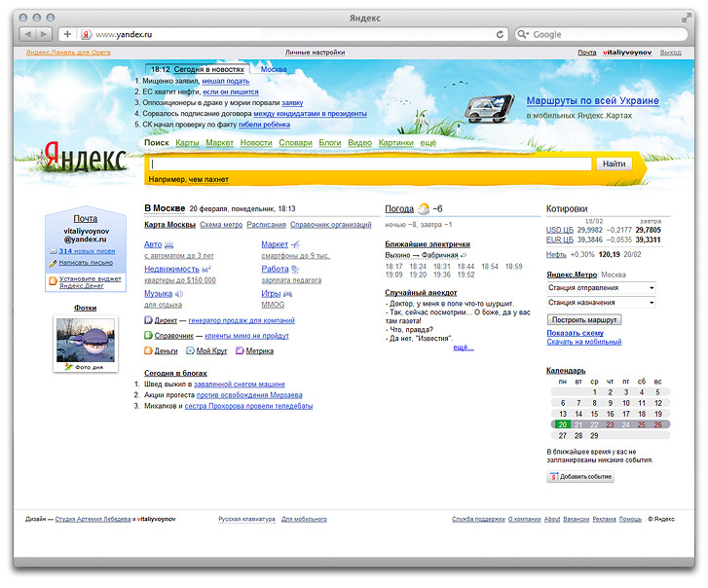Screen dimensions: 708x588
Task: Open USD ЦБ exchange rate link
Action: pyautogui.click(x=560, y=230)
